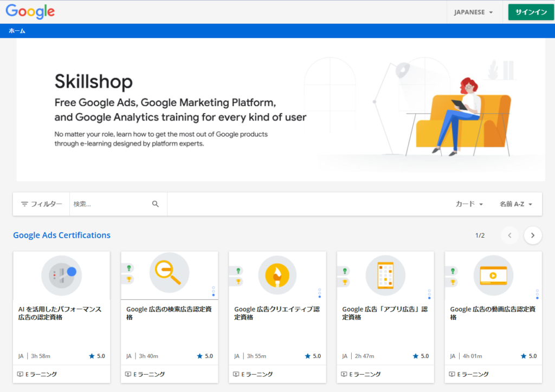Click the E ラーニング icon on the 検索広告 card
Image resolution: width=555 pixels, height=392 pixels.
[x=128, y=374]
